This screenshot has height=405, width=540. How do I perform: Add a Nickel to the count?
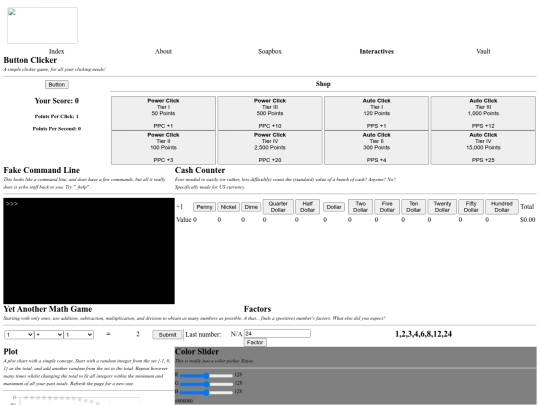228,207
